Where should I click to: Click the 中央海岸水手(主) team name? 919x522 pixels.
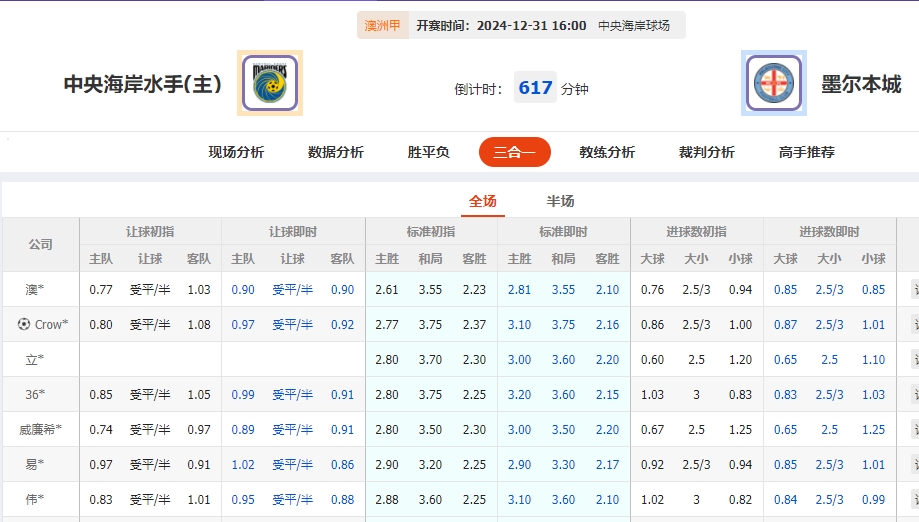point(143,84)
